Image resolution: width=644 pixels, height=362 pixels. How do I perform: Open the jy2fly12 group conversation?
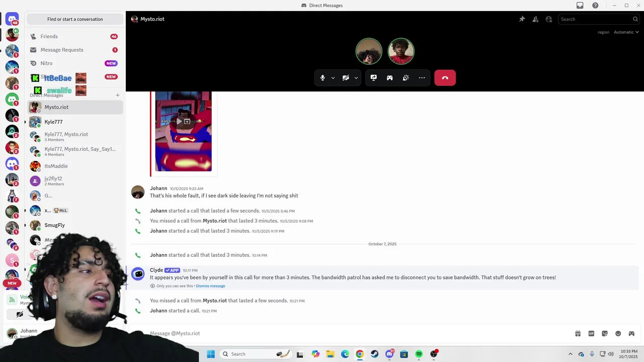point(75,181)
